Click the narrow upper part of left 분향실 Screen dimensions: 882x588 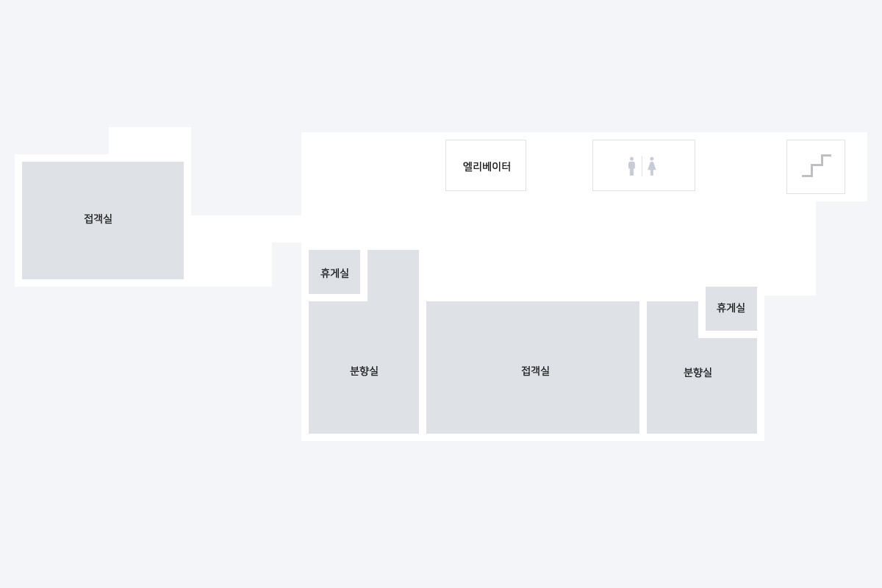393,276
